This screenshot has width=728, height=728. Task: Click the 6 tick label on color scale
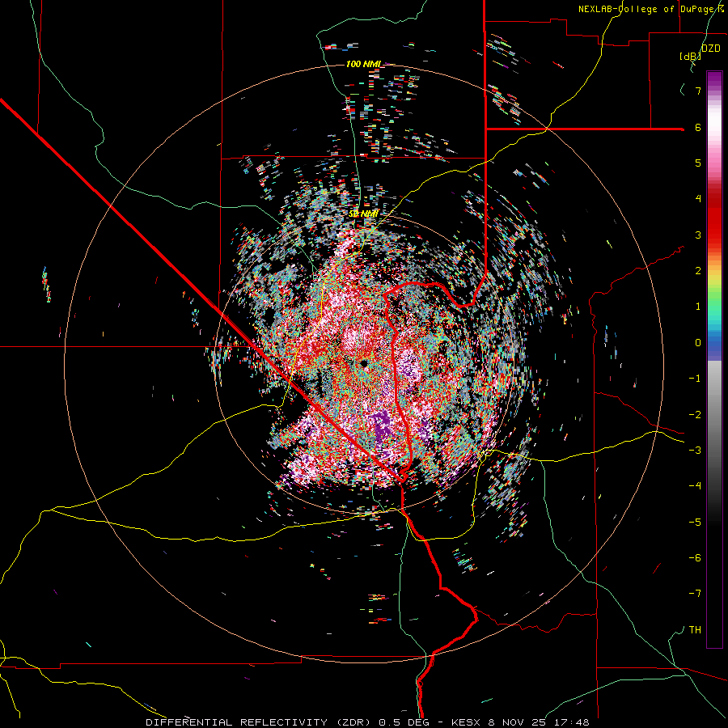pyautogui.click(x=698, y=127)
